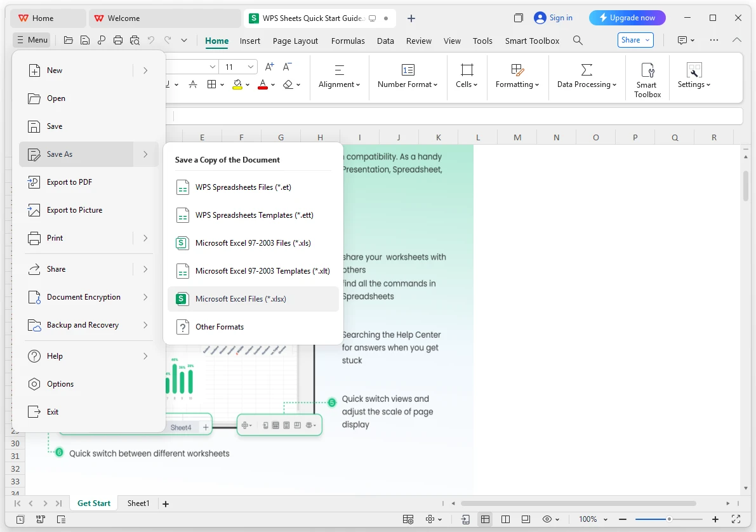Open the folder icon in quick toolbar

click(69, 40)
